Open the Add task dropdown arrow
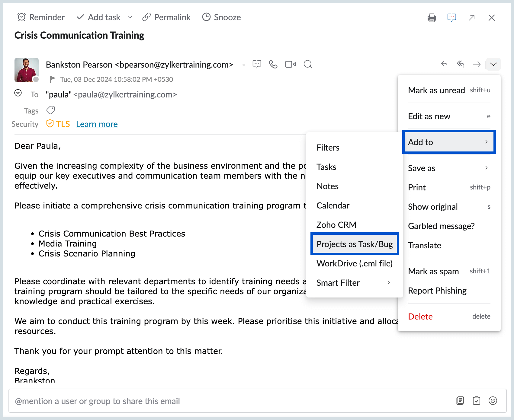This screenshot has height=420, width=514. coord(130,17)
